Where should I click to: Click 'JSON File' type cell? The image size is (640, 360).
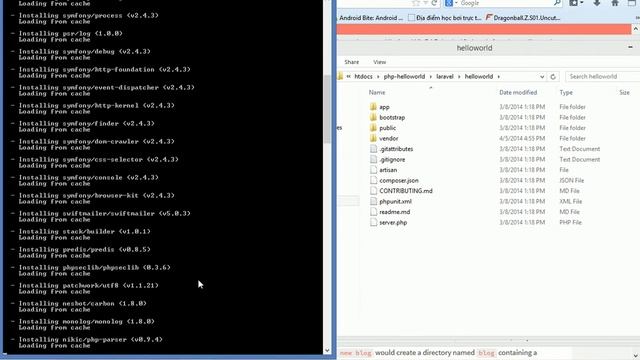coord(571,180)
